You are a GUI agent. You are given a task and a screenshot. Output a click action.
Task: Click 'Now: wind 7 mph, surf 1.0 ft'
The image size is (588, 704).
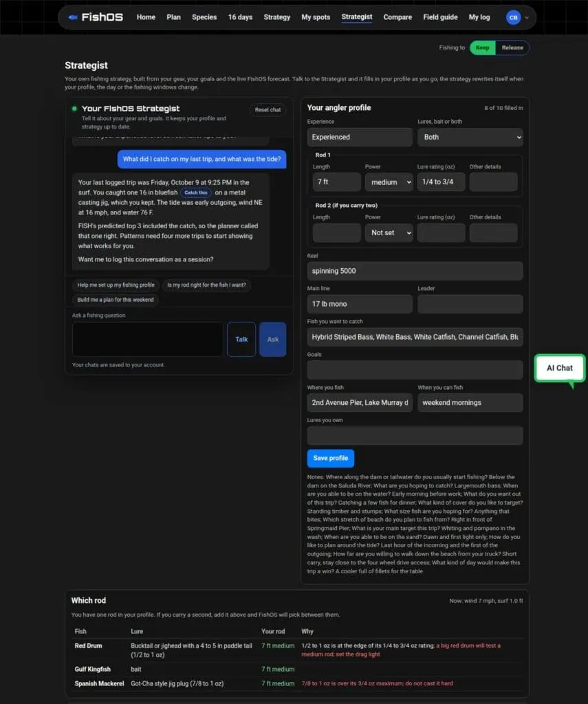[x=486, y=601]
